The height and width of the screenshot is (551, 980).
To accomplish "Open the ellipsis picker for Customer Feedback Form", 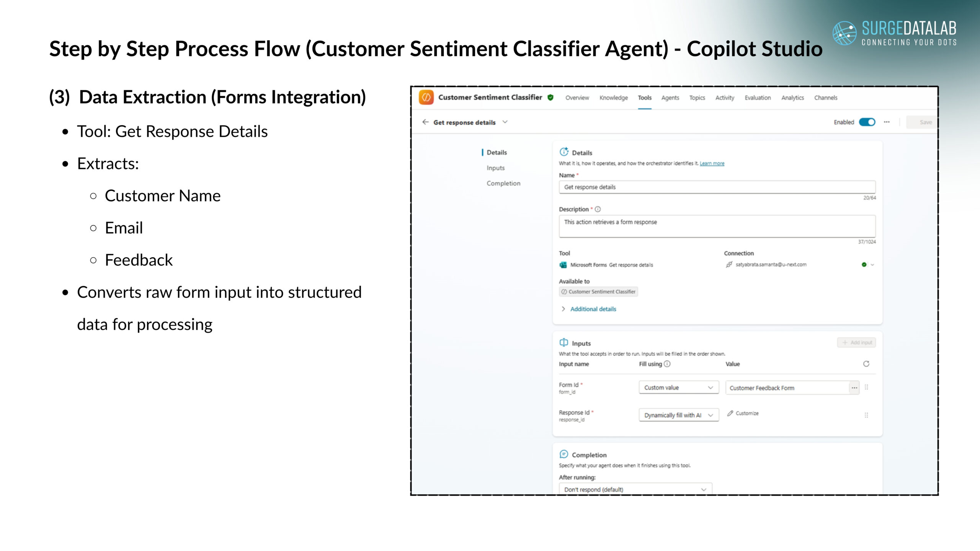I will pyautogui.click(x=854, y=388).
